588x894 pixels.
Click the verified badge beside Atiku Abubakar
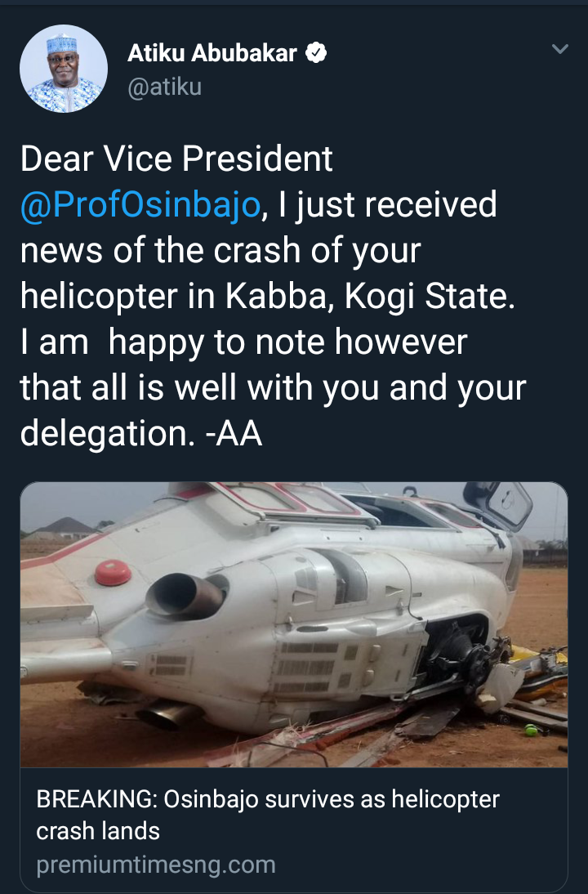[x=316, y=54]
